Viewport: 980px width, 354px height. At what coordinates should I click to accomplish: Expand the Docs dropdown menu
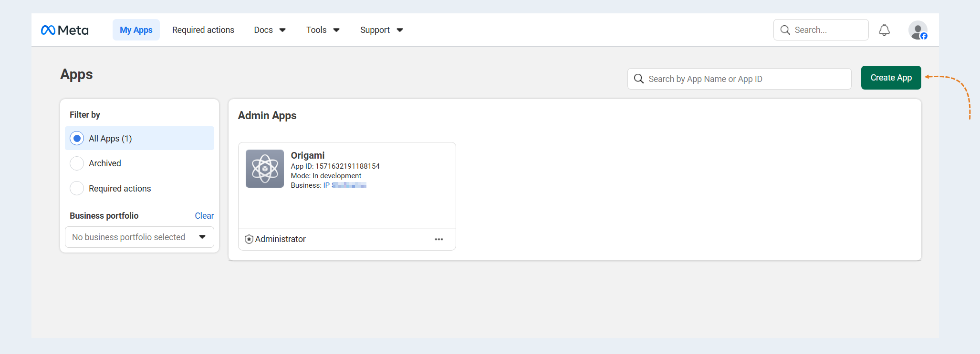tap(270, 30)
